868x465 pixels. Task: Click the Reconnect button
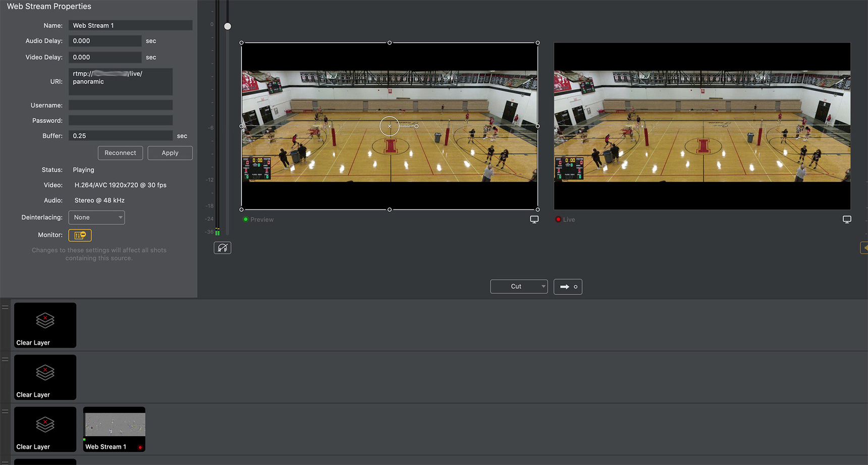(x=120, y=153)
